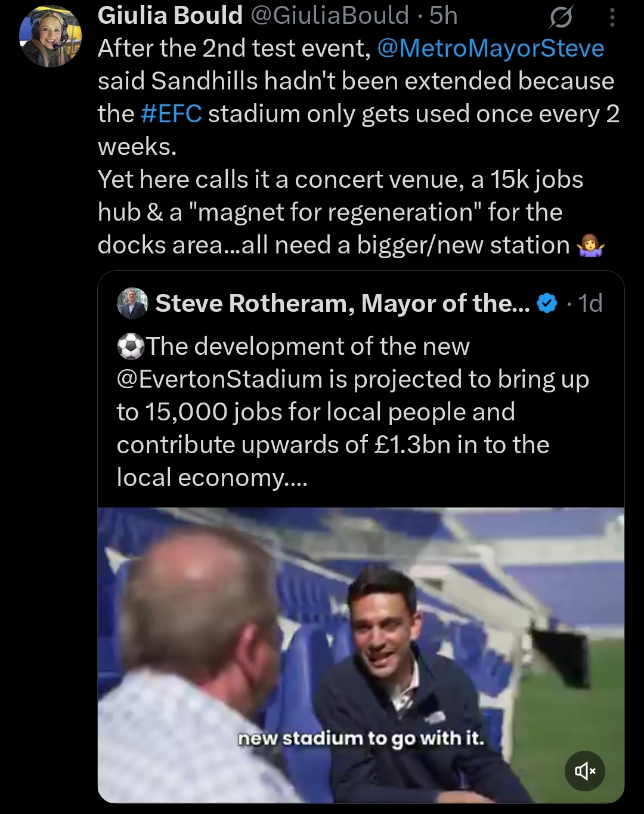644x814 pixels.
Task: Click the Giulia Bould display name
Action: 170,16
